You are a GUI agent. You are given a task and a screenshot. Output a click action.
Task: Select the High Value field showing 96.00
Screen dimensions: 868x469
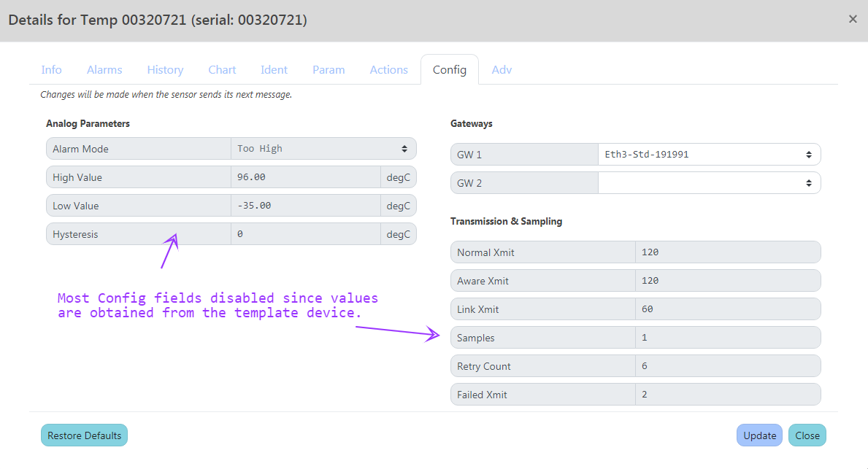[305, 177]
